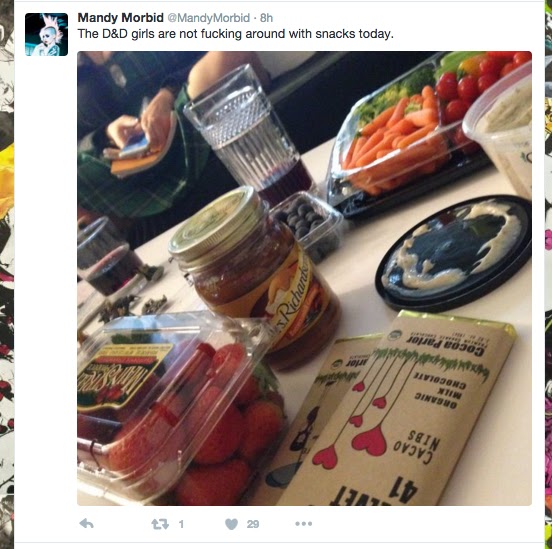Click the floral background right of tweet
The image size is (552, 549).
(548, 275)
